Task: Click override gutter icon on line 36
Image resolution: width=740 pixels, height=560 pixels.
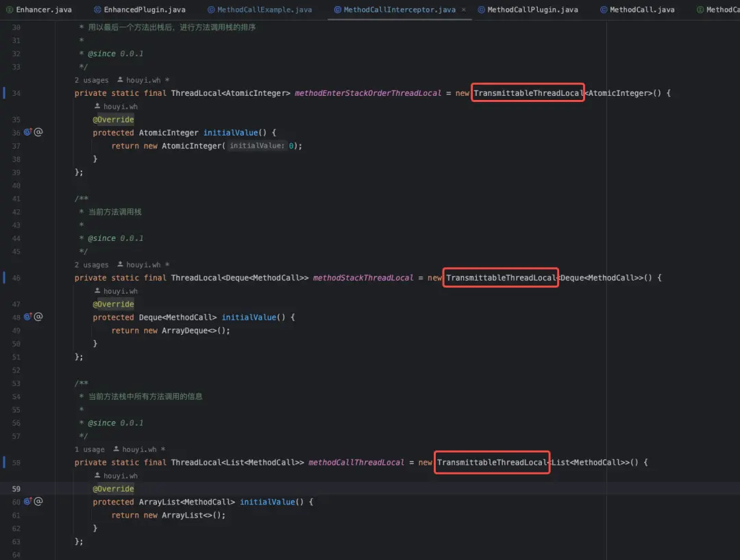Action: pyautogui.click(x=28, y=132)
